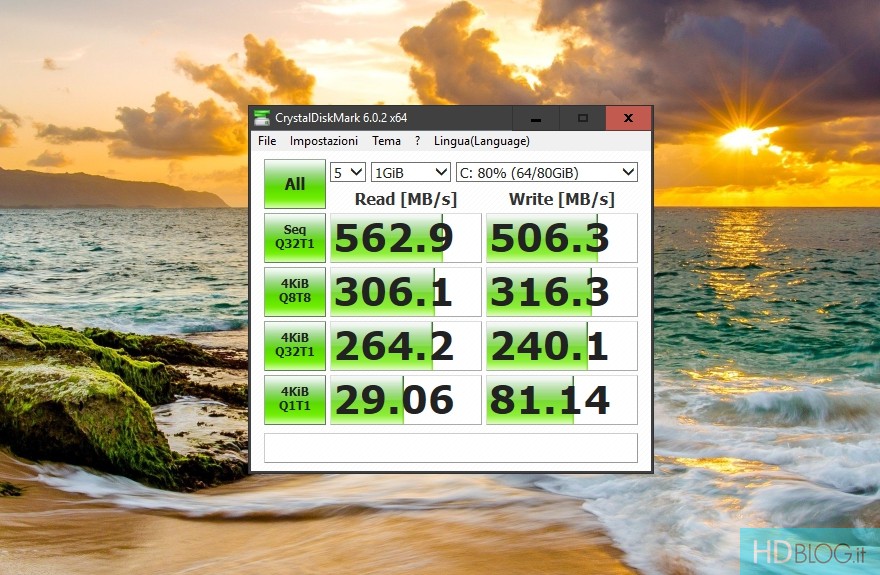
Task: Select the Seq read value 562.9
Action: [406, 237]
